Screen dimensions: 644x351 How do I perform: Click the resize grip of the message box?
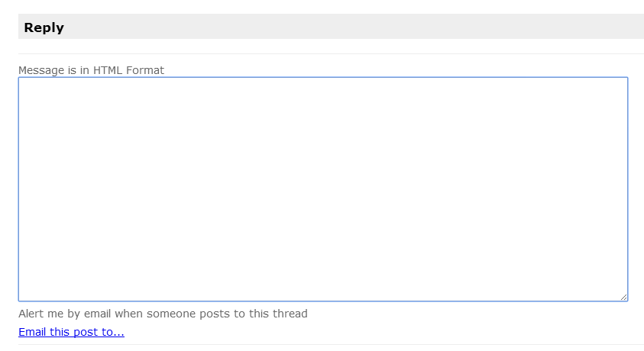point(623,297)
